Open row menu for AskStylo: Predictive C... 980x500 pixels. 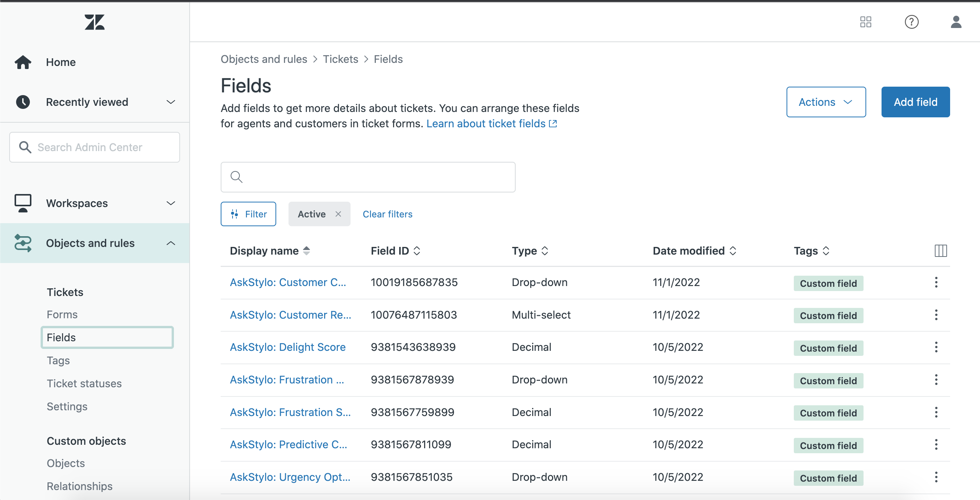(936, 445)
